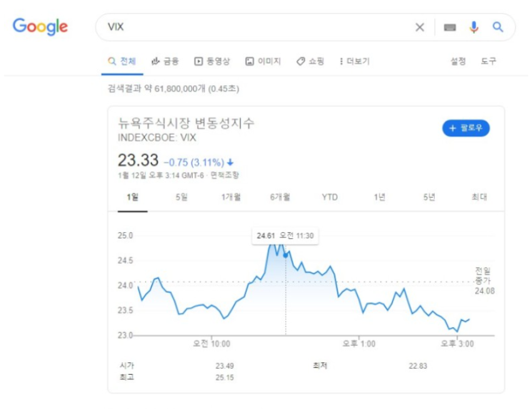This screenshot has width=532, height=416.
Task: Open 도구 (Tools)
Action: [x=488, y=61]
